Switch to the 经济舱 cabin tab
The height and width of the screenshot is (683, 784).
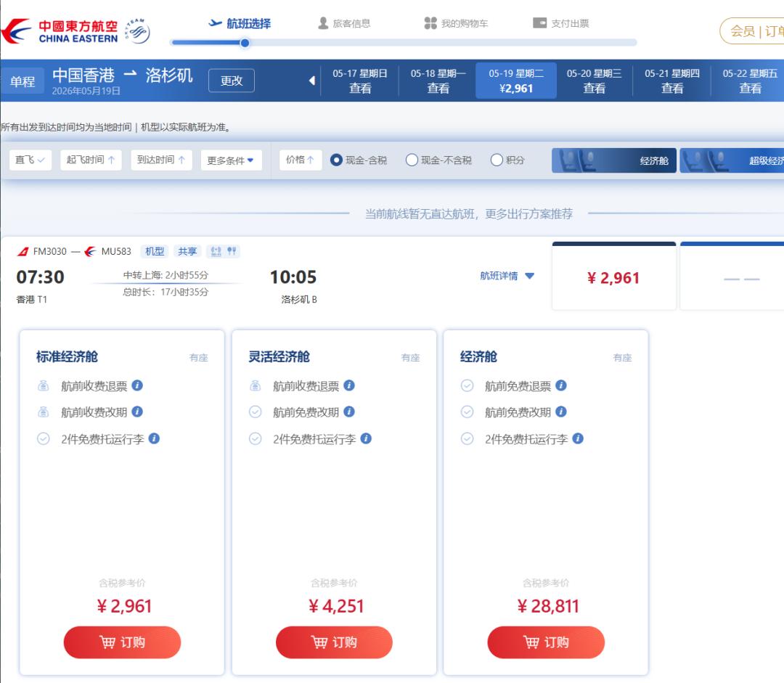(x=614, y=160)
